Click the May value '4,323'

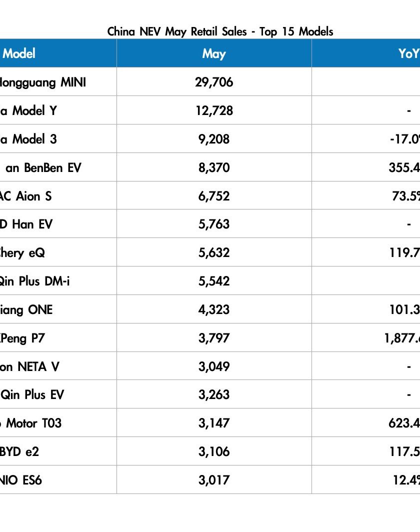tap(214, 310)
